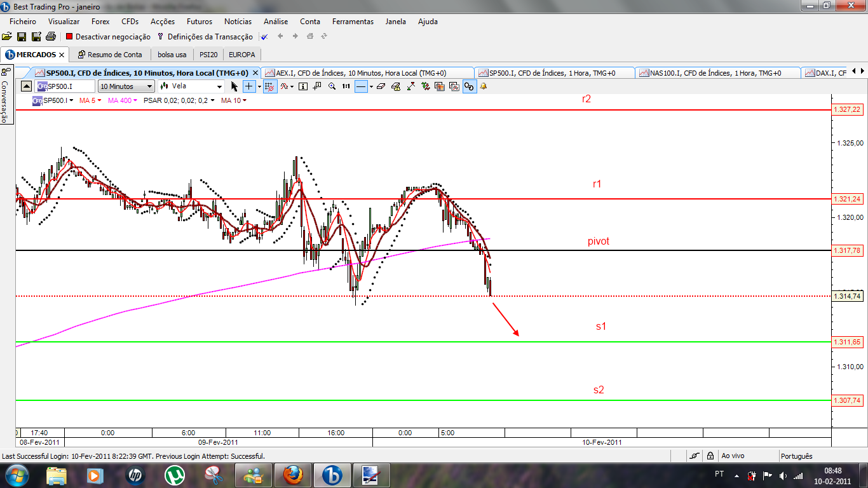This screenshot has height=488, width=868.
Task: Click the blue checkmark toolbar icon
Action: click(264, 37)
